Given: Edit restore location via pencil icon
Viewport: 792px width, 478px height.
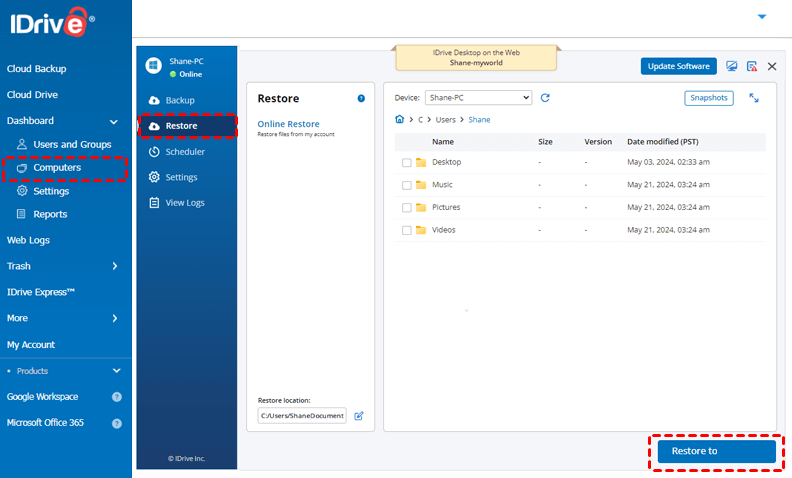Looking at the screenshot, I should 359,416.
